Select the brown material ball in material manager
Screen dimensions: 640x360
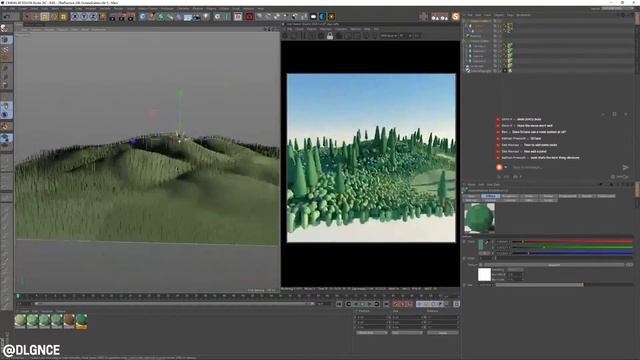69,321
